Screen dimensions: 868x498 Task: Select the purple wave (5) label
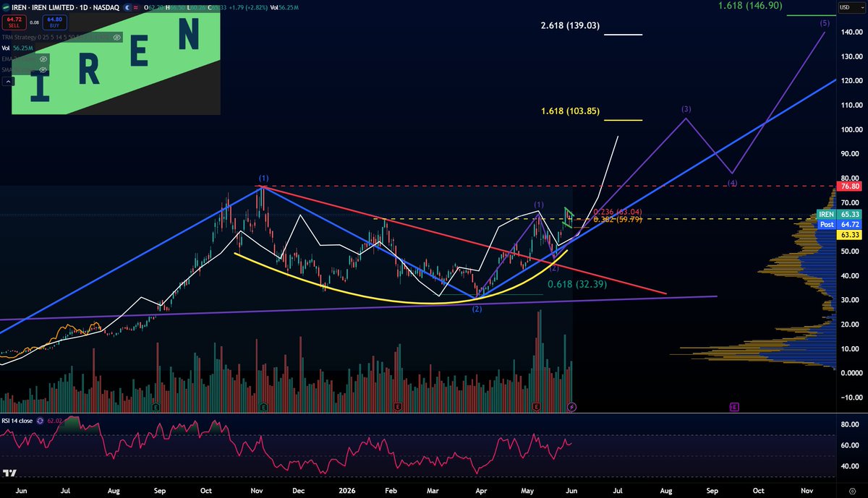pos(825,24)
